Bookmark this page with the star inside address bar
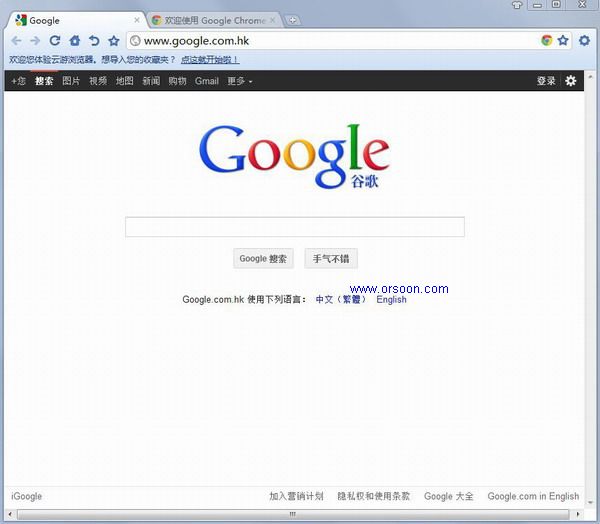This screenshot has height=524, width=600. (563, 40)
